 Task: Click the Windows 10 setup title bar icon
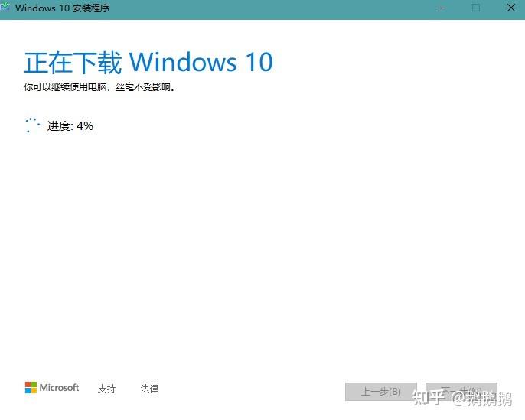5,7
